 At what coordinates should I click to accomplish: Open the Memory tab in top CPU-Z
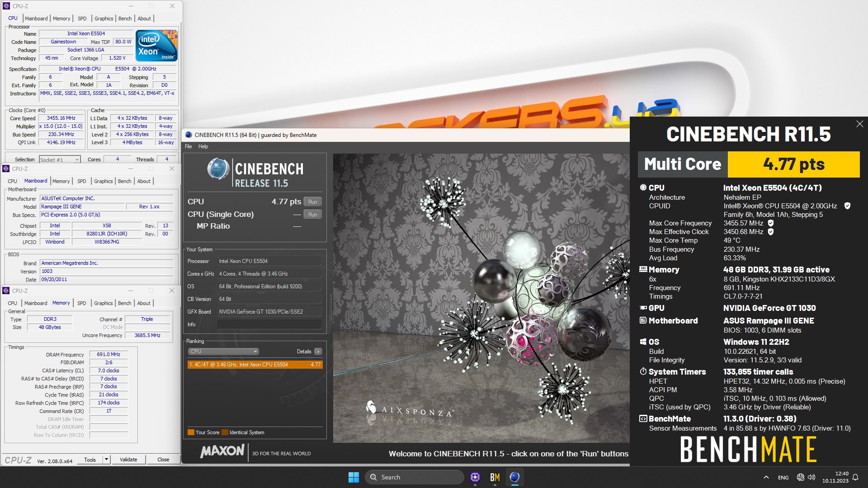61,19
